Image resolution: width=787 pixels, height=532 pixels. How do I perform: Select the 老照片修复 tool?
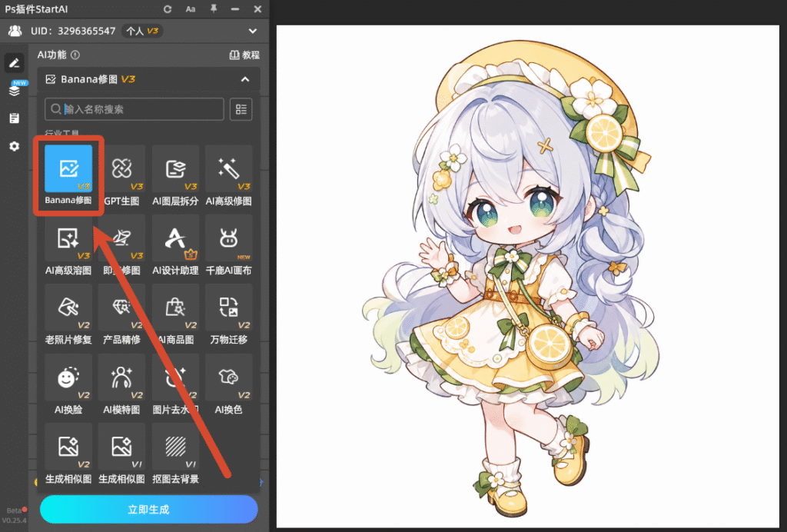(68, 308)
